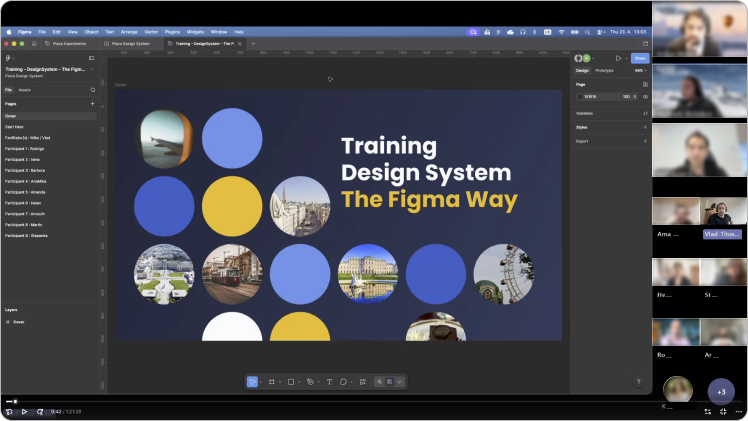Image resolution: width=748 pixels, height=421 pixels.
Task: Open the Participant 5 : Amanda page
Action: (x=25, y=192)
